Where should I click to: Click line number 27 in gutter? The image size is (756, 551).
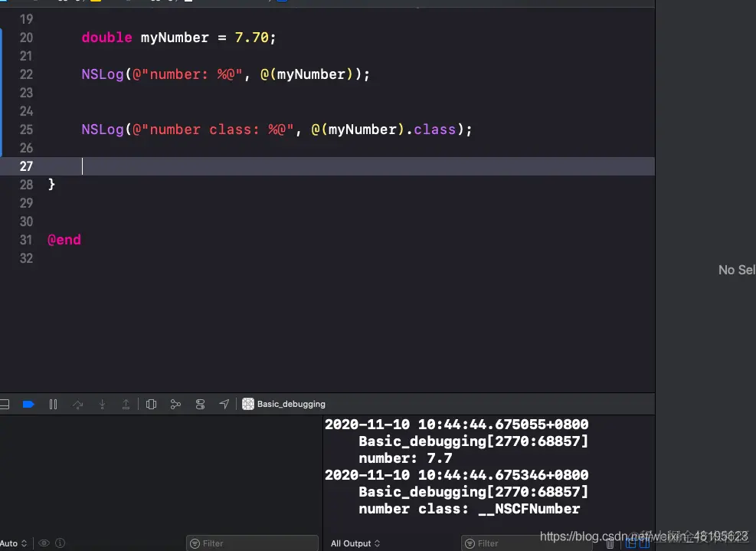click(27, 166)
